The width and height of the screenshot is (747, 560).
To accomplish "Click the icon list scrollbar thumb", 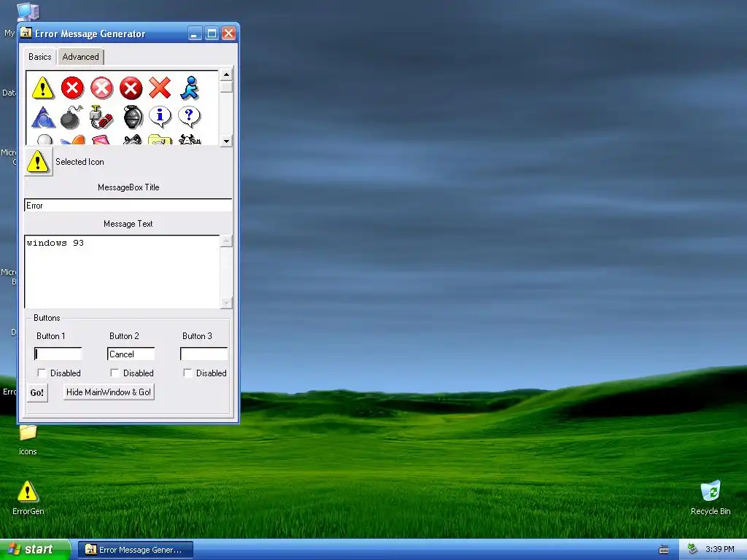I will coord(226,87).
